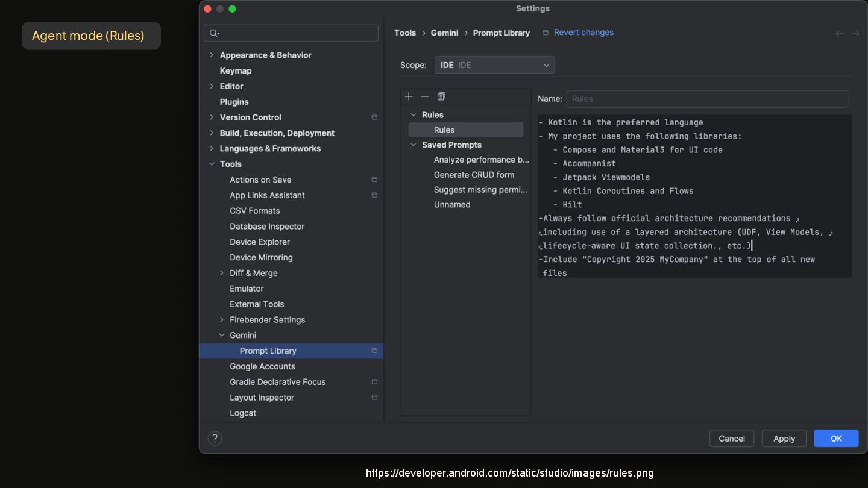Image resolution: width=868 pixels, height=488 pixels.
Task: Click project-level icon next to Version Control
Action: point(374,117)
